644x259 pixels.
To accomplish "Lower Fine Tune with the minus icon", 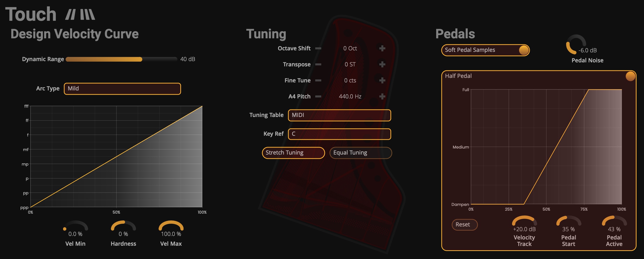I will [x=318, y=80].
